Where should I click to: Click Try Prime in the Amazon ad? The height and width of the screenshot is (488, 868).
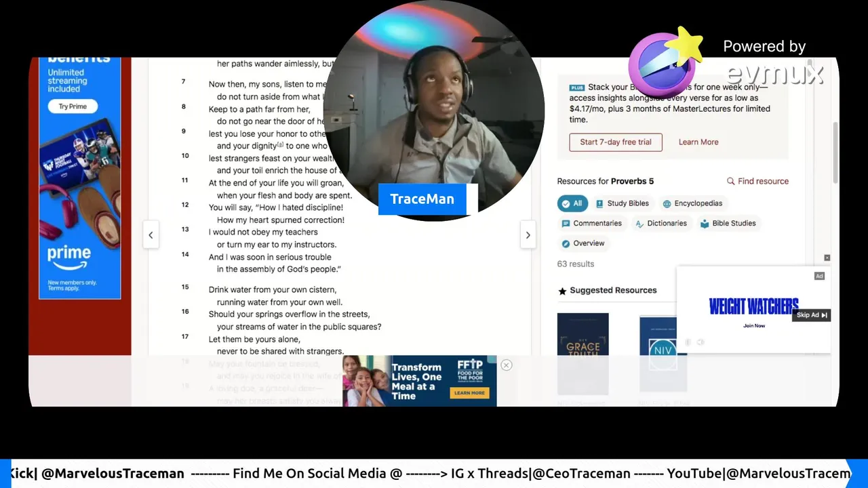click(73, 106)
